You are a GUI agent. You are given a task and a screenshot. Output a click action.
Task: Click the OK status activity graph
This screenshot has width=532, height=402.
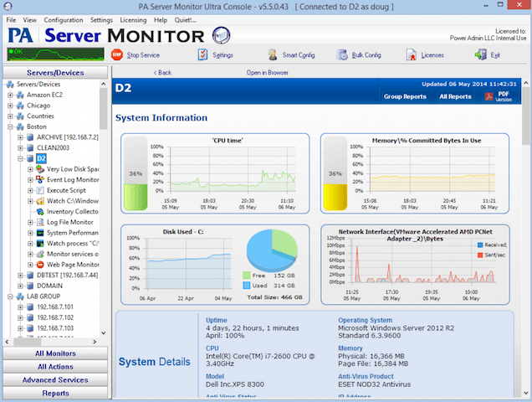56,54
